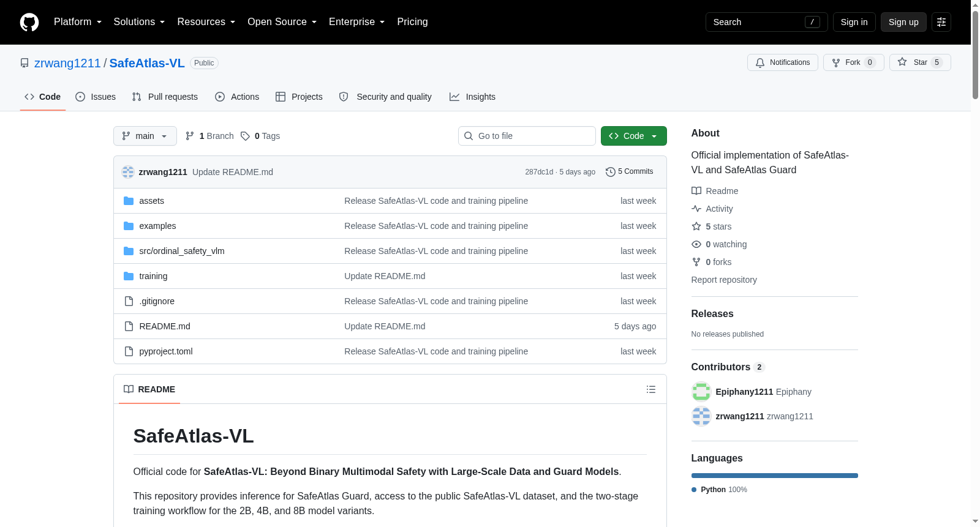Screen dimensions: 980x527
Task: Click the assets folder icon
Action: coord(129,201)
